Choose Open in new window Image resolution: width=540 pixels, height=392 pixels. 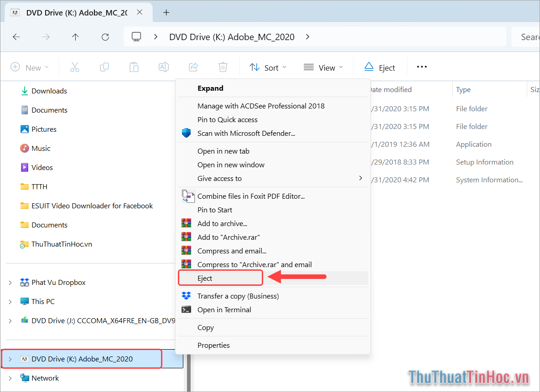[273, 165]
